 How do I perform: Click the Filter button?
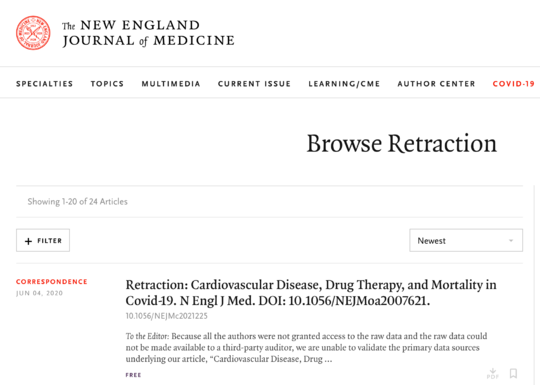coord(43,240)
